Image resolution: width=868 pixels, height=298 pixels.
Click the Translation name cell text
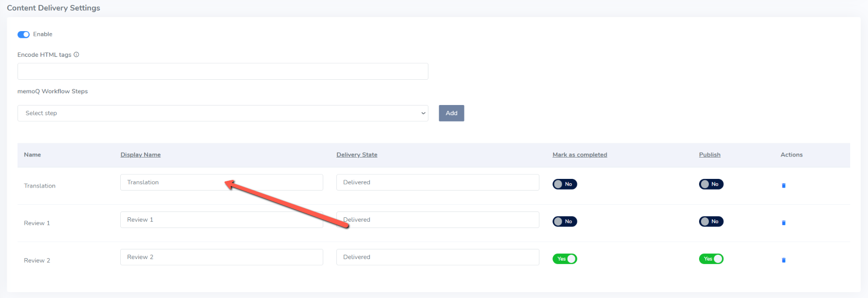pyautogui.click(x=39, y=186)
